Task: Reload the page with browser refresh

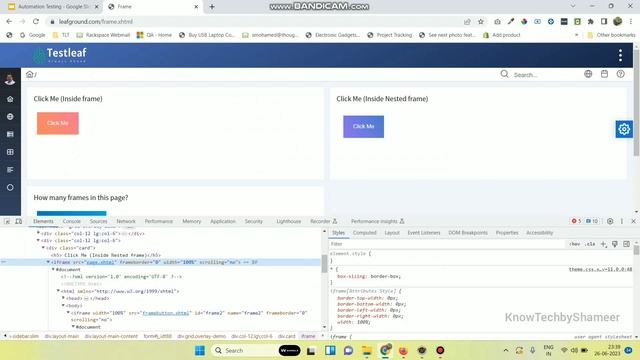Action: (x=36, y=21)
